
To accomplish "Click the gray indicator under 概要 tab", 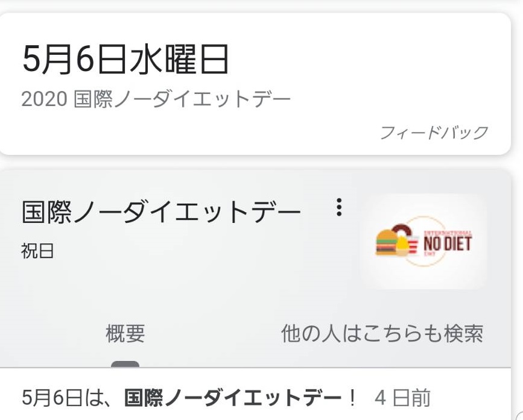I will pos(125,364).
